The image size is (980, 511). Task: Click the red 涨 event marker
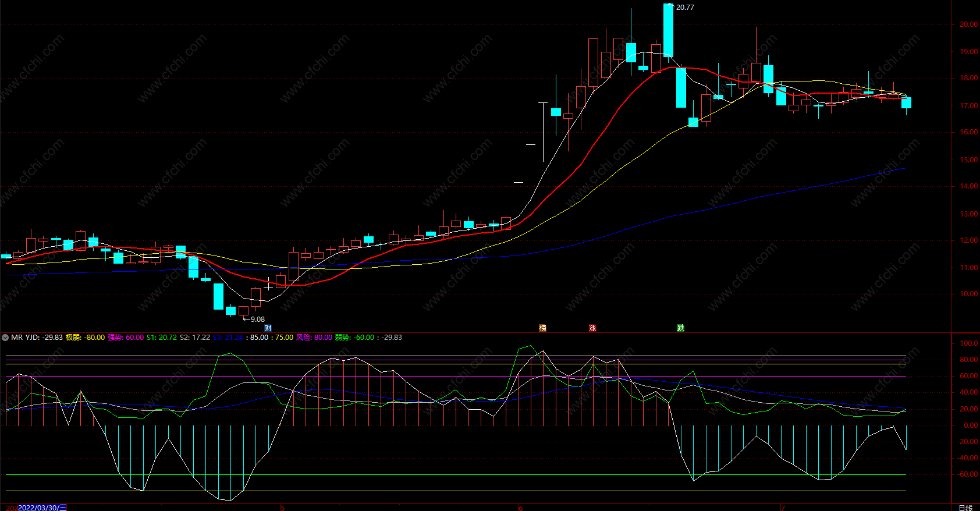pyautogui.click(x=592, y=328)
